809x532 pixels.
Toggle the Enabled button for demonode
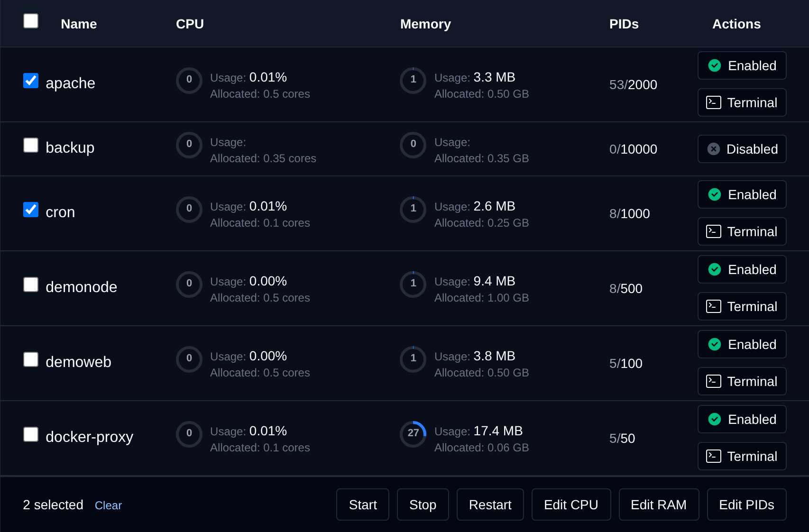click(x=742, y=269)
